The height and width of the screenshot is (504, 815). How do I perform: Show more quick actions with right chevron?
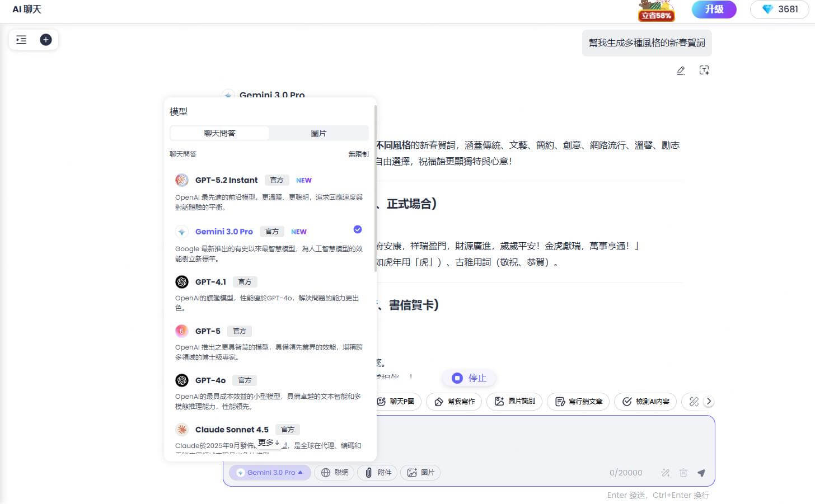[x=709, y=402]
